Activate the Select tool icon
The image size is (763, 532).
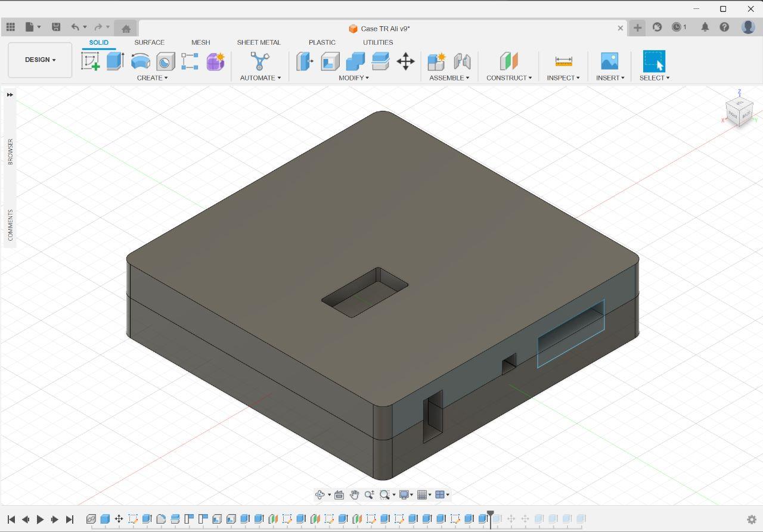(x=654, y=61)
